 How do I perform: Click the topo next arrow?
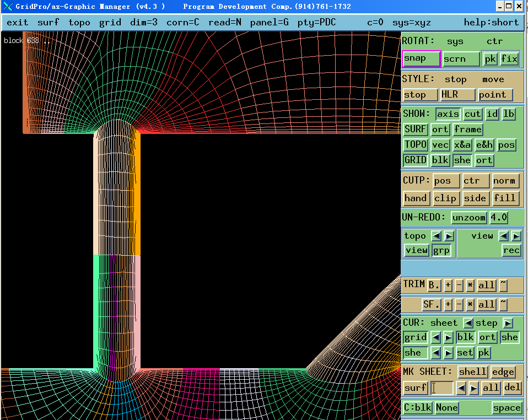449,236
